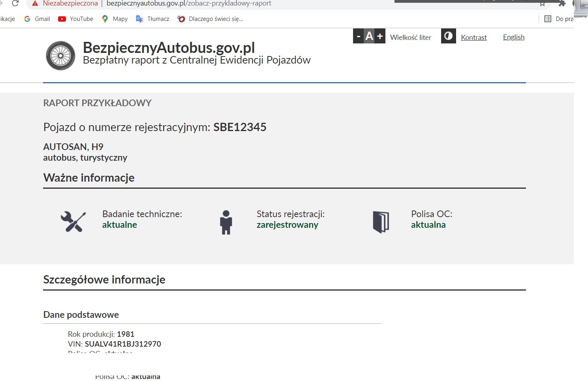Screen dimensions: 588x381
Task: Open the 'Dlaczego świeci się...' bookmark
Action: pos(210,19)
